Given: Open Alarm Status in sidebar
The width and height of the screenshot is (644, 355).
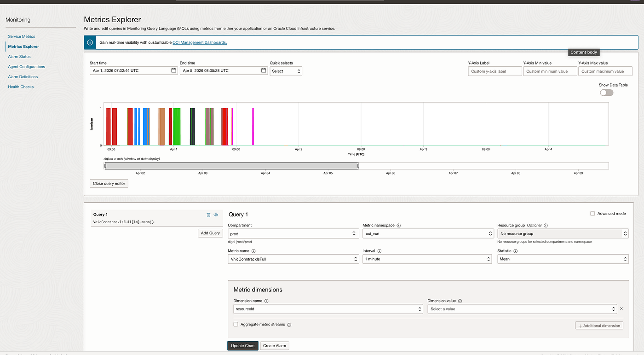Looking at the screenshot, I should point(19,57).
